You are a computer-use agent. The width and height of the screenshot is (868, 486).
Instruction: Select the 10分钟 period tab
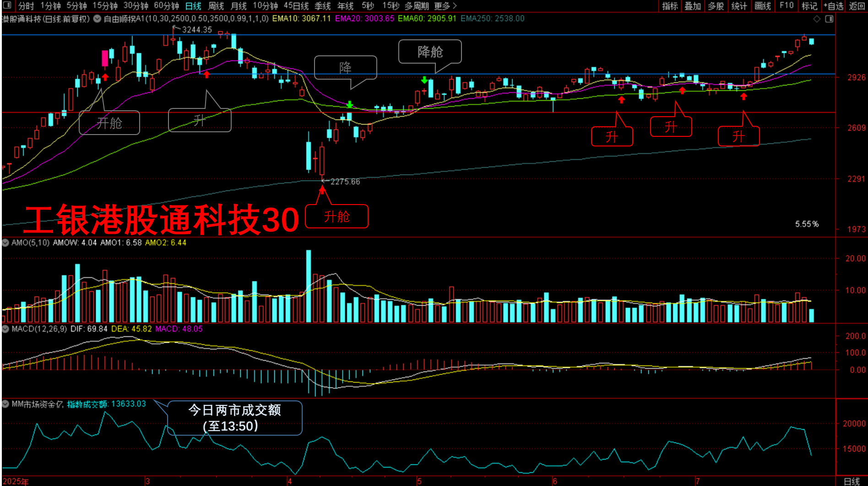tap(265, 6)
